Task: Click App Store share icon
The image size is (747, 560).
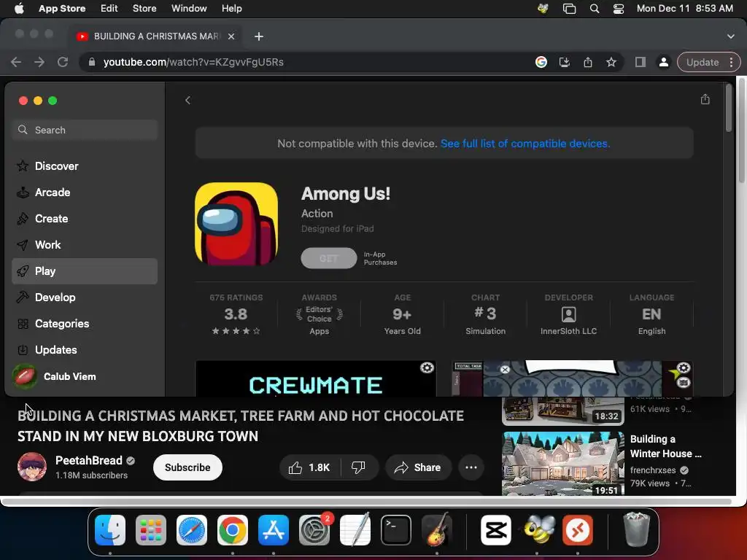Action: 705,99
